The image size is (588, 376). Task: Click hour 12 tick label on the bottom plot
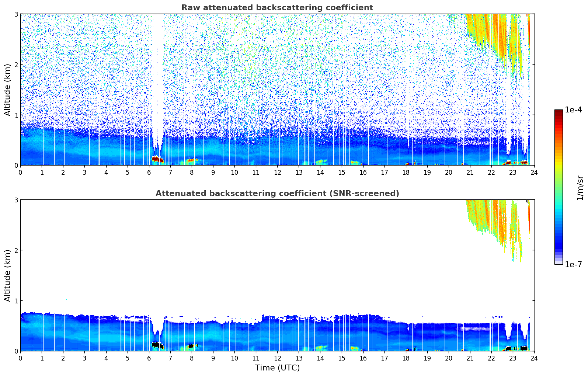277,358
